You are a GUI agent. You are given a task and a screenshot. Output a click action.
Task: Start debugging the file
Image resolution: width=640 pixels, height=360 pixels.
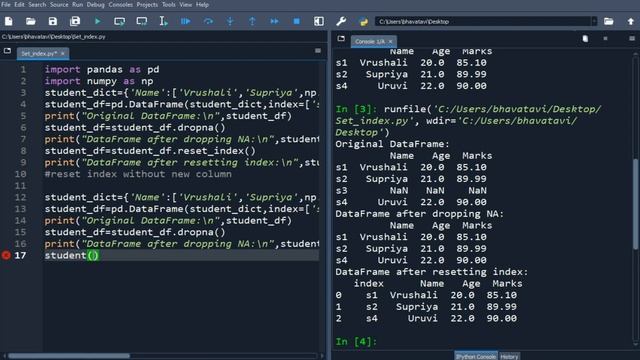click(x=186, y=21)
